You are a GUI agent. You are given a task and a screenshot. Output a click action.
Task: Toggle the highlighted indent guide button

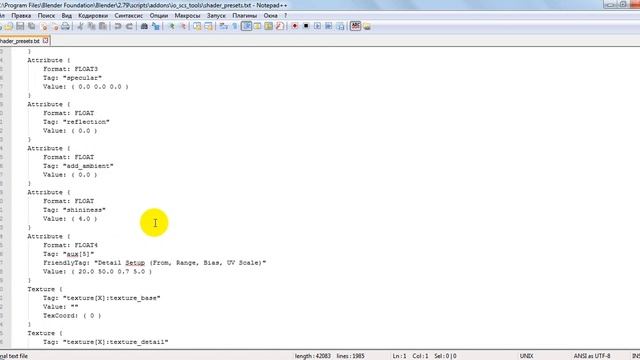246,27
